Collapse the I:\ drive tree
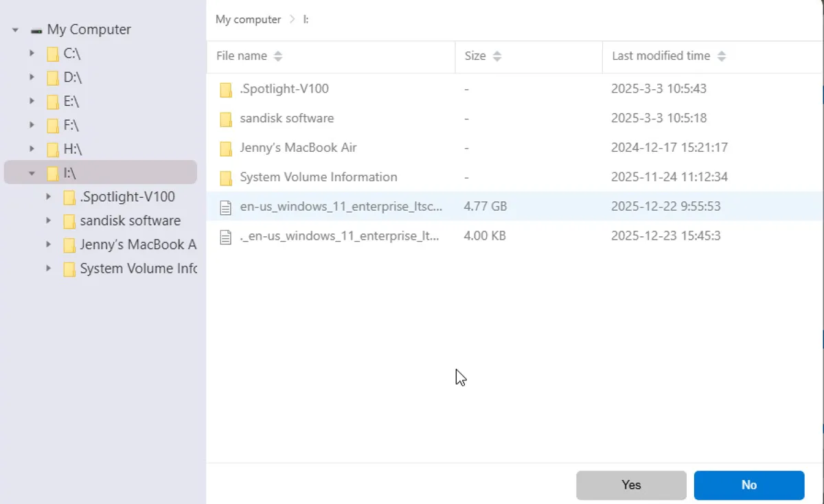This screenshot has height=504, width=824. click(x=31, y=173)
